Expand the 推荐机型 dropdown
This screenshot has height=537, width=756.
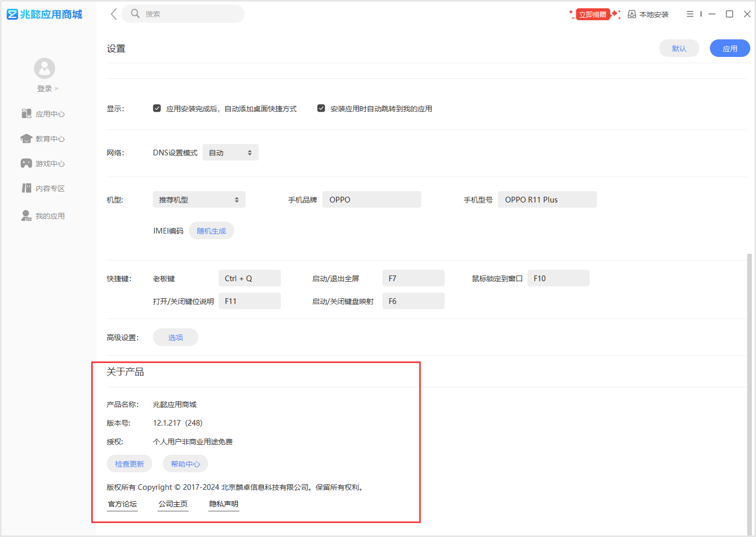[x=199, y=199]
